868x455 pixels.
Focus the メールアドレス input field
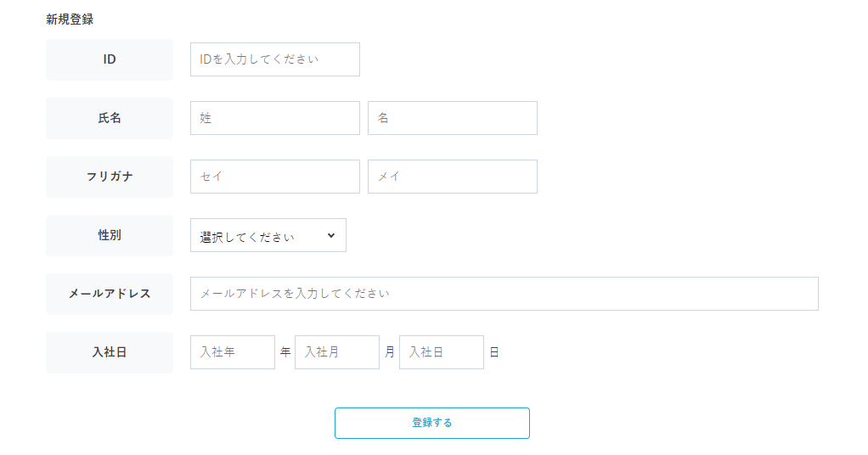[504, 294]
